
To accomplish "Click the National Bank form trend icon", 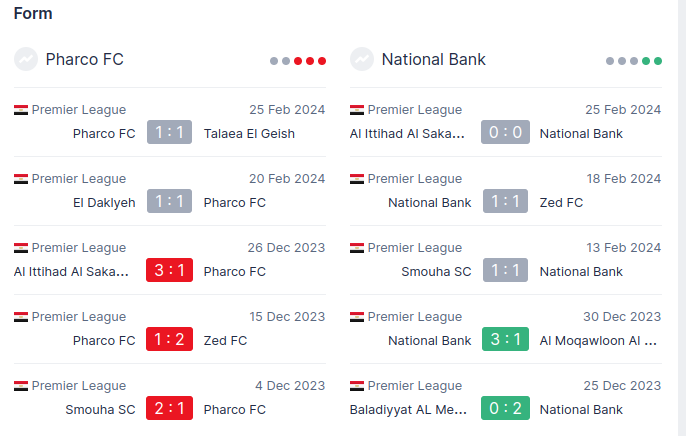I will [x=362, y=60].
